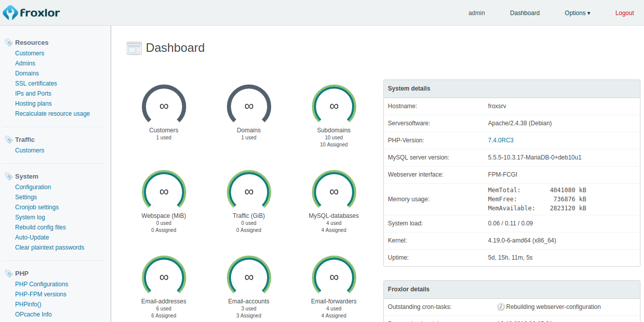
Task: Click the Subdomains usage gauge
Action: [334, 106]
